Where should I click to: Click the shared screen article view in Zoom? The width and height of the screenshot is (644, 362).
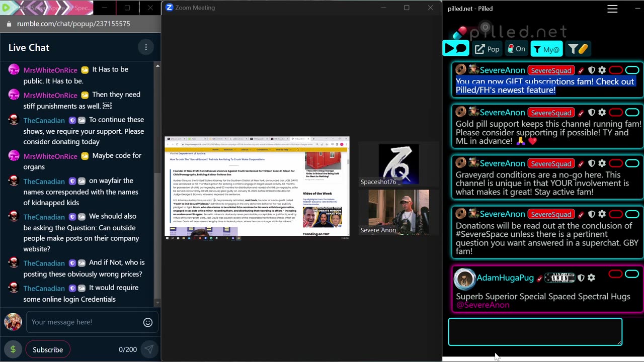click(x=257, y=188)
